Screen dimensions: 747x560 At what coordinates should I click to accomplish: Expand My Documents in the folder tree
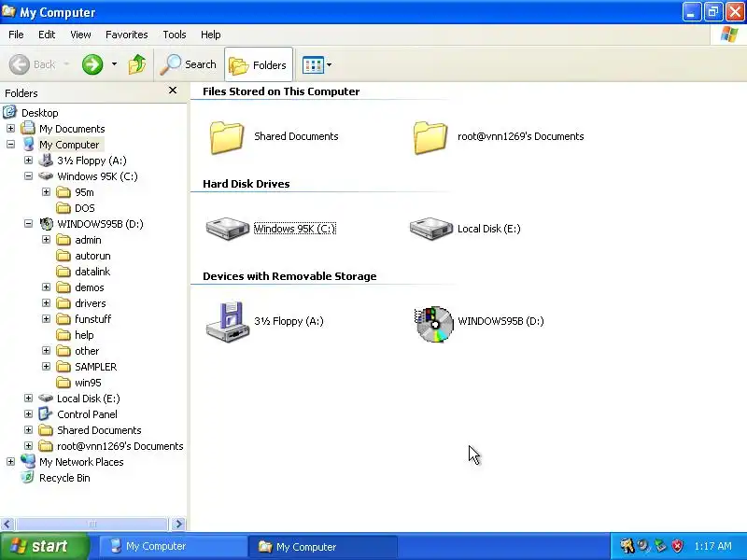10,129
